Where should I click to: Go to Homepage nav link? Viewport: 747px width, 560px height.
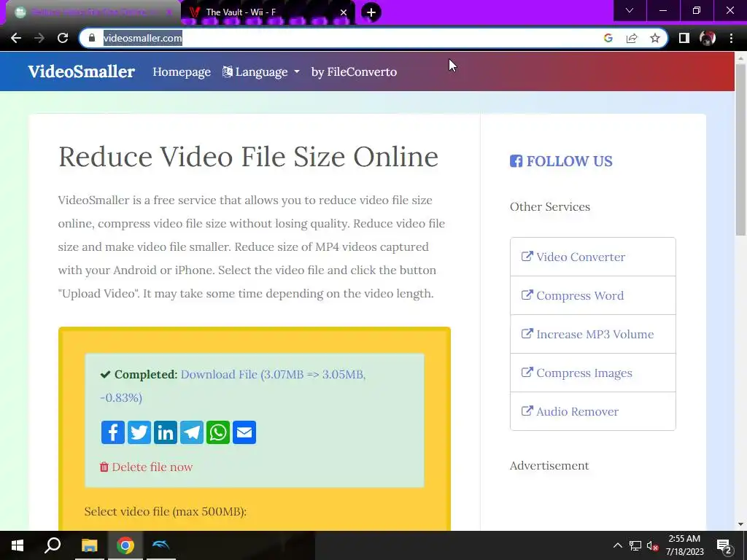point(182,72)
